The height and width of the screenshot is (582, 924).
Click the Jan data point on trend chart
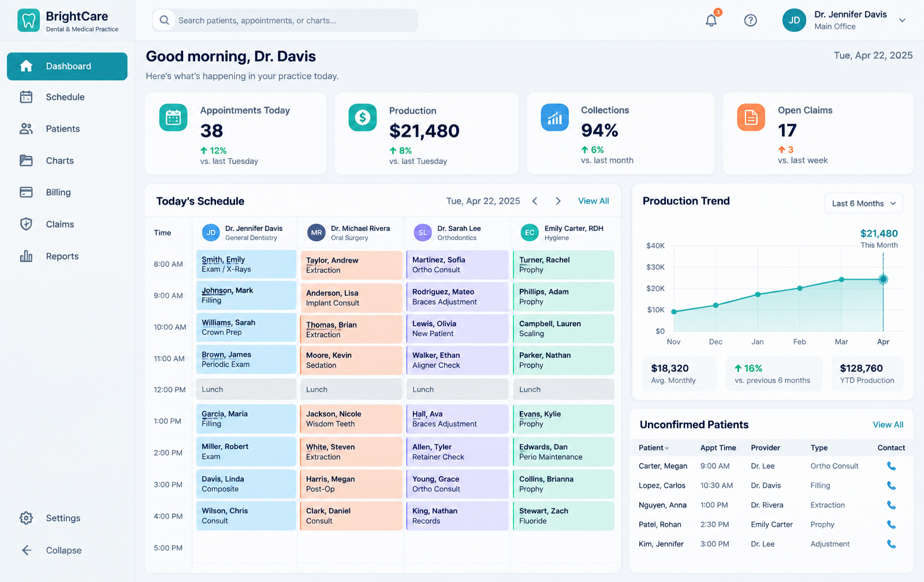758,294
